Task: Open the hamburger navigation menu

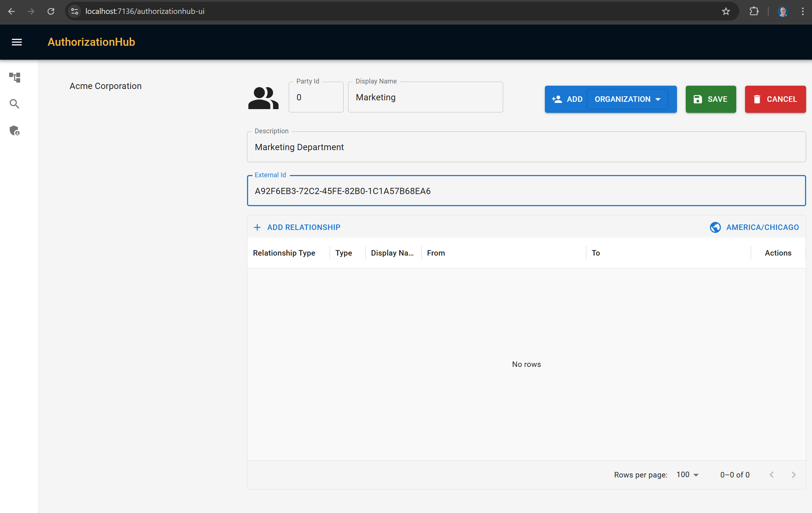Action: tap(17, 42)
